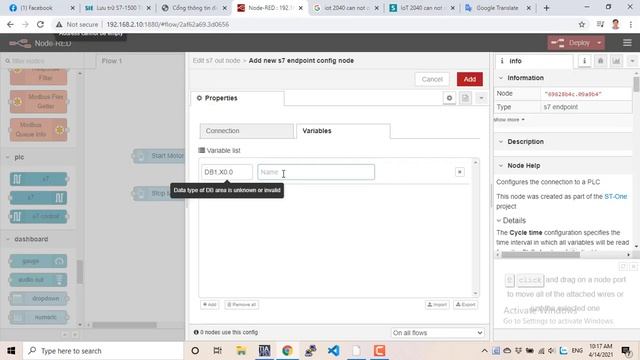Switch to the Connection tab
This screenshot has width=640, height=360.
(247, 131)
